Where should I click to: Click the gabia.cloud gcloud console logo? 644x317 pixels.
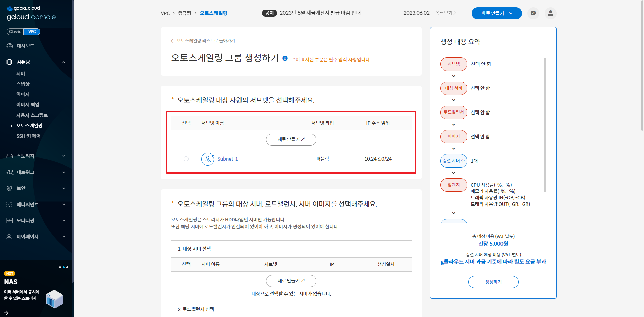[x=31, y=13]
